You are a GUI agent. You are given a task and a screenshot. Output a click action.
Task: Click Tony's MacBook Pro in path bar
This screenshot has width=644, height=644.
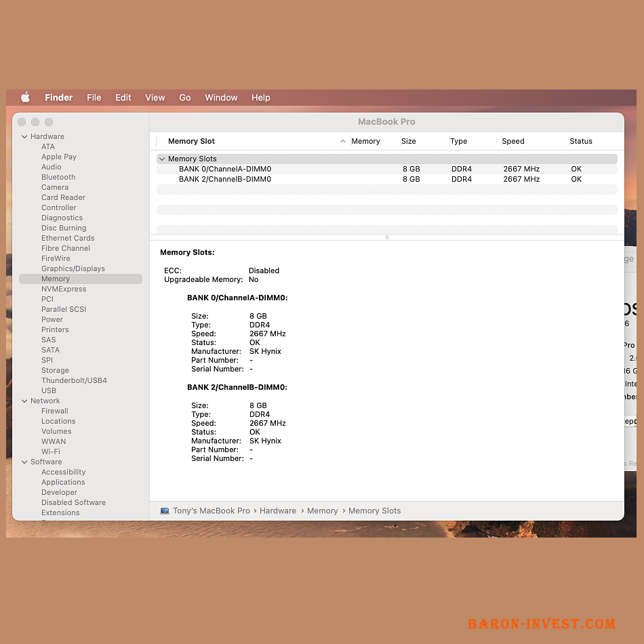pos(212,511)
